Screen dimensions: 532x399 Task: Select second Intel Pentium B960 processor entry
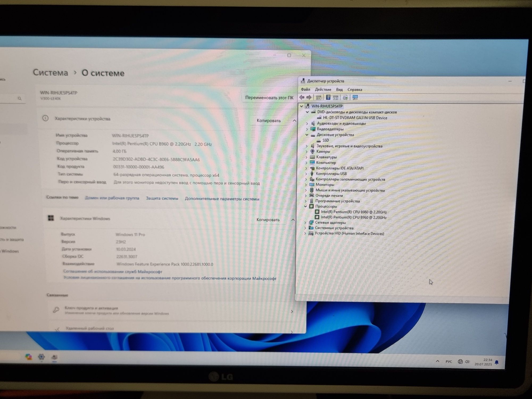pyautogui.click(x=354, y=217)
